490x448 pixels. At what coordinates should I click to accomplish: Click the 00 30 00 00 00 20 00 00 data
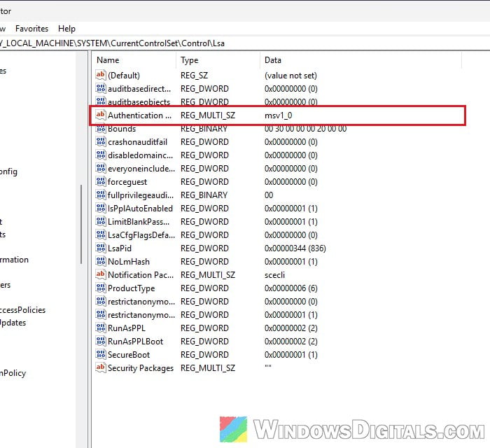(305, 129)
